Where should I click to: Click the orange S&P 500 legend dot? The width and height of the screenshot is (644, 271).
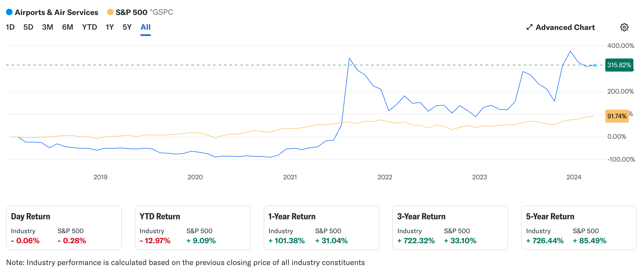click(110, 12)
